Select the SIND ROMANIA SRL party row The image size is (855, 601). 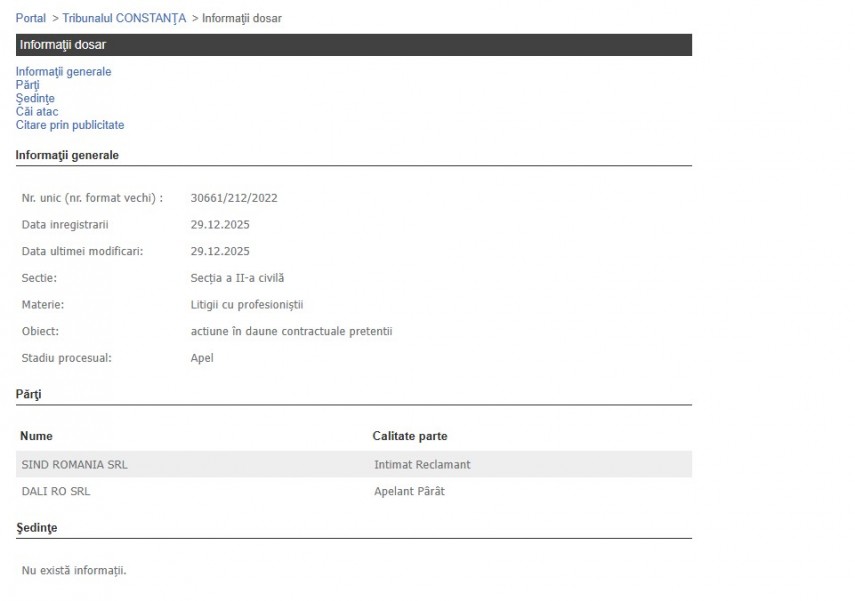click(x=75, y=465)
